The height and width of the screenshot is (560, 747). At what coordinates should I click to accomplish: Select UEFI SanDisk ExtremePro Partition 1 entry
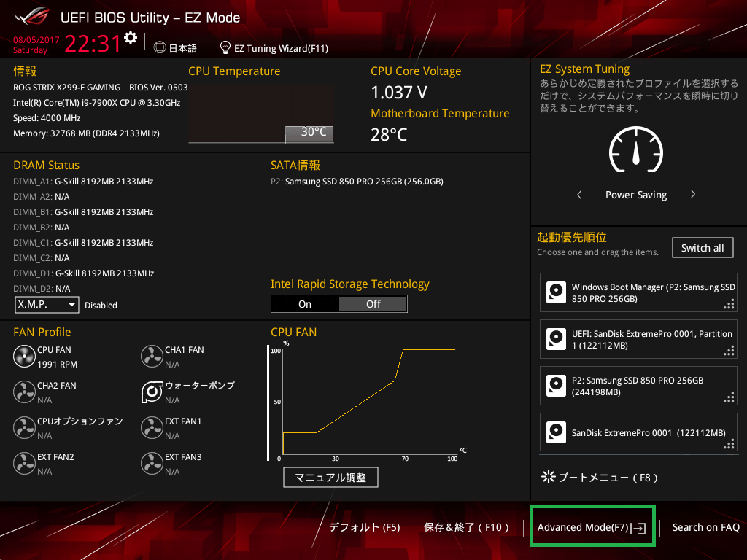(638, 339)
